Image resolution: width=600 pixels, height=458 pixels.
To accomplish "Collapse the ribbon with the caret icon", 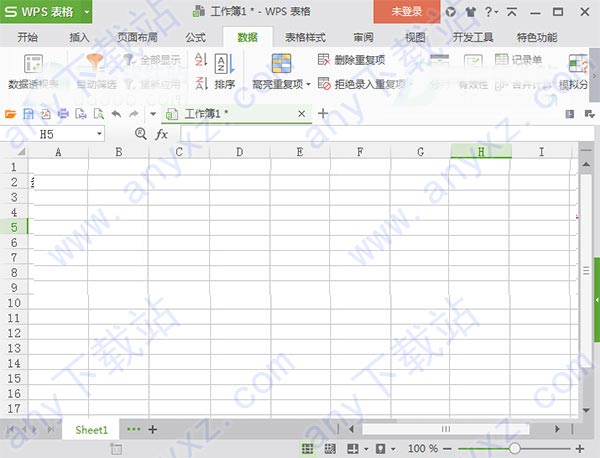I will (512, 12).
